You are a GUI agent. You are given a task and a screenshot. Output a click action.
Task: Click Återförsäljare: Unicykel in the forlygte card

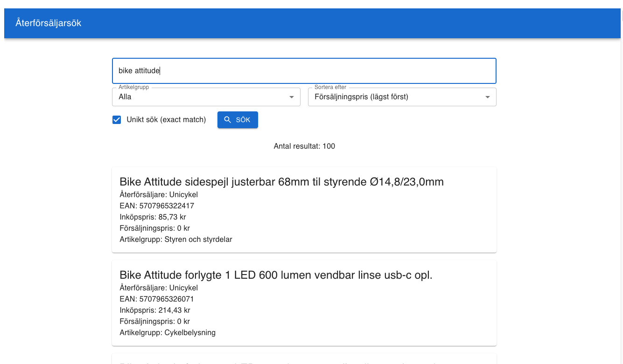(x=159, y=288)
